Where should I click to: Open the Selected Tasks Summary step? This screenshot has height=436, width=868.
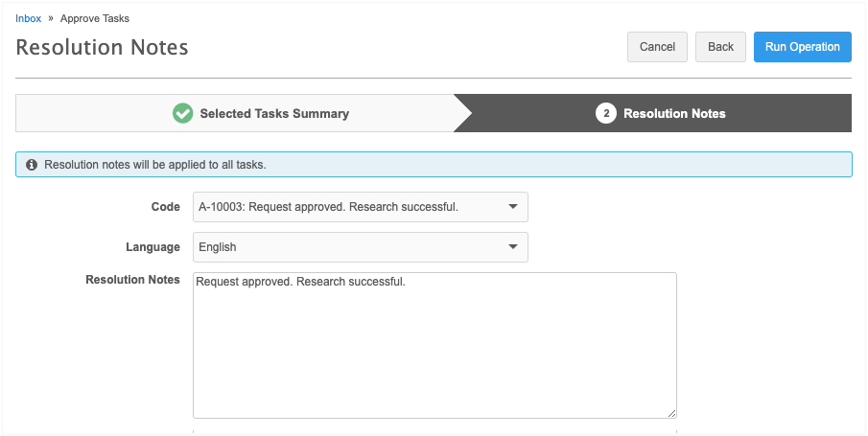(x=273, y=113)
